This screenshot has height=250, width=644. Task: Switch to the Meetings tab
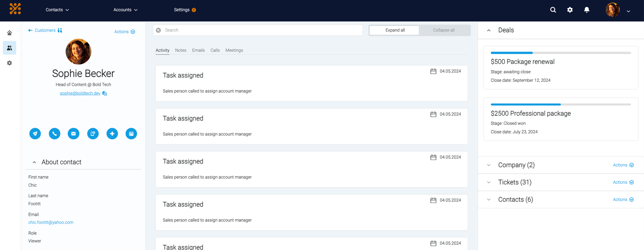coord(234,51)
